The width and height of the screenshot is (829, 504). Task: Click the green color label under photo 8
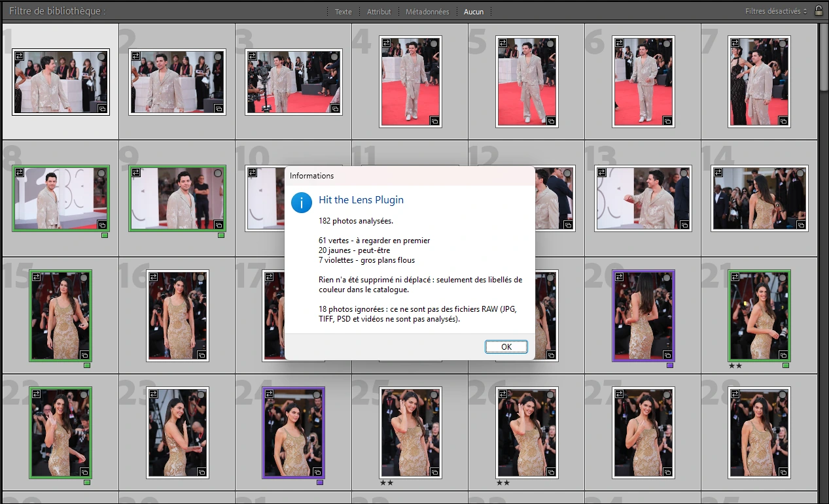(105, 235)
